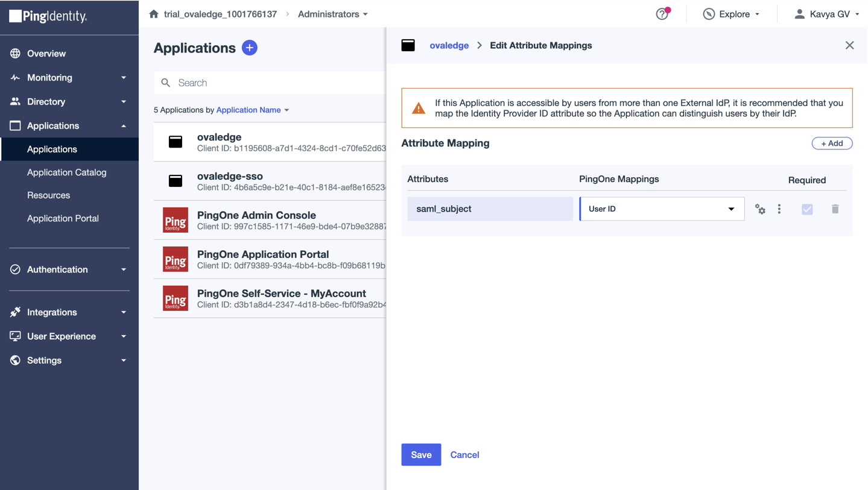The height and width of the screenshot is (490, 868).
Task: Select PingOne Self-Service - MyAccount row title
Action: [x=282, y=294]
